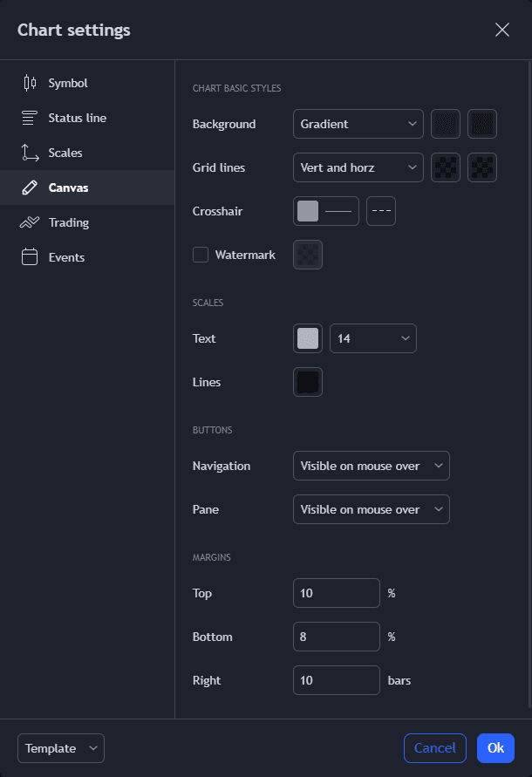The image size is (532, 777).
Task: Open the Navigation buttons visibility dropdown
Action: point(371,466)
